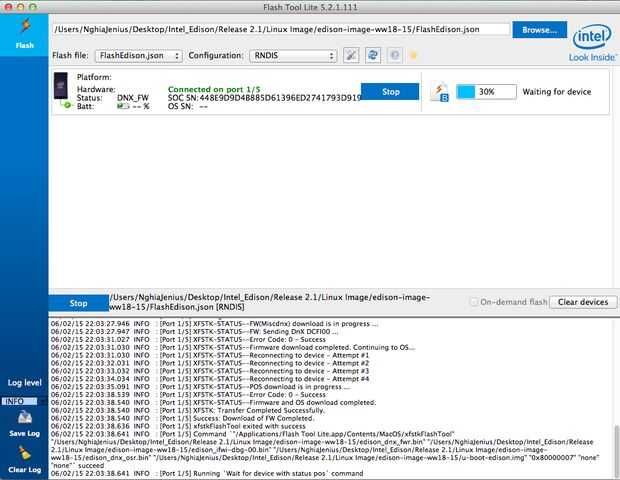Screen dimensions: 620x480
Task: Click the Save Log icon
Action: [25, 418]
